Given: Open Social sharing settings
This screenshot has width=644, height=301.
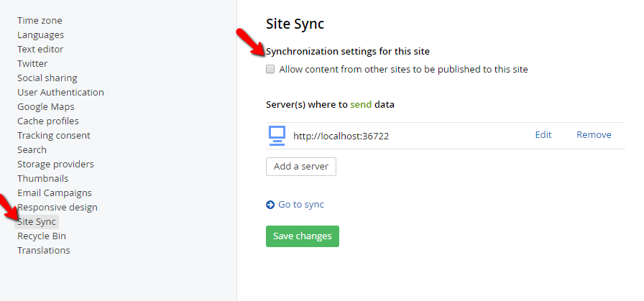Looking at the screenshot, I should (47, 78).
